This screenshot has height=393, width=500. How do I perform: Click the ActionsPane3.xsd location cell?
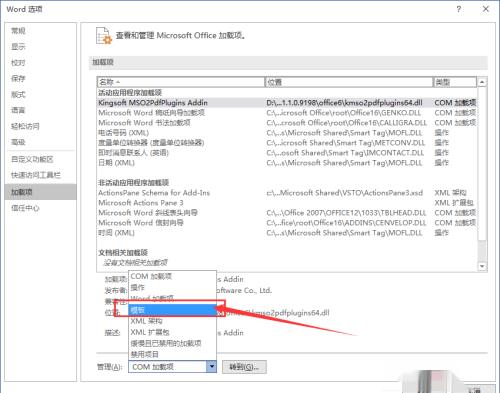(x=345, y=193)
